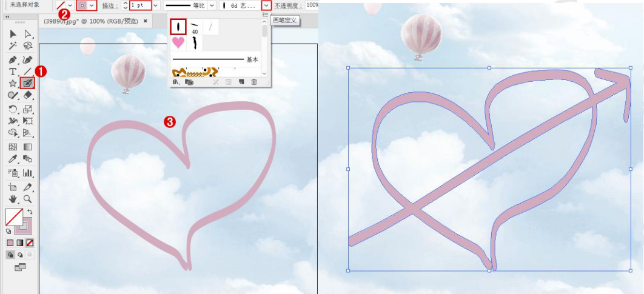Switch to gradient color mode
Image resolution: width=644 pixels, height=294 pixels.
[19, 242]
